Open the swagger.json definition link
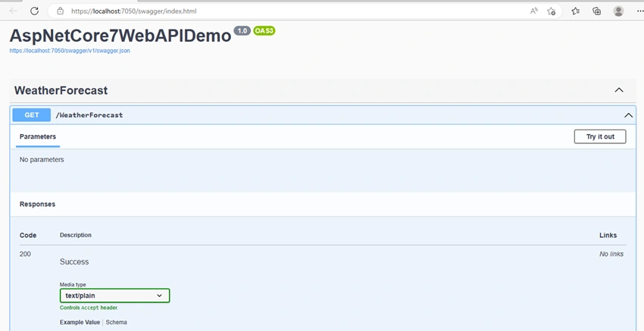Image resolution: width=644 pixels, height=331 pixels. click(70, 51)
